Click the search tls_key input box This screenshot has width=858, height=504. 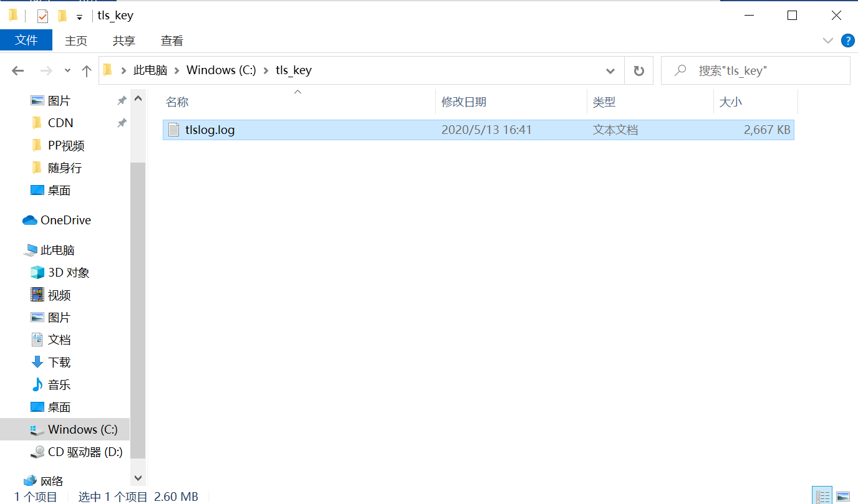click(756, 71)
